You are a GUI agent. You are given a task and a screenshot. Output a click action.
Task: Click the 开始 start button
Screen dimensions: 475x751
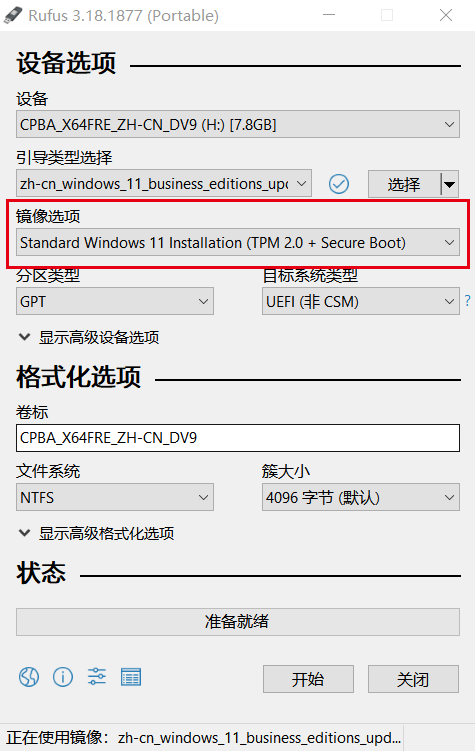pyautogui.click(x=308, y=679)
